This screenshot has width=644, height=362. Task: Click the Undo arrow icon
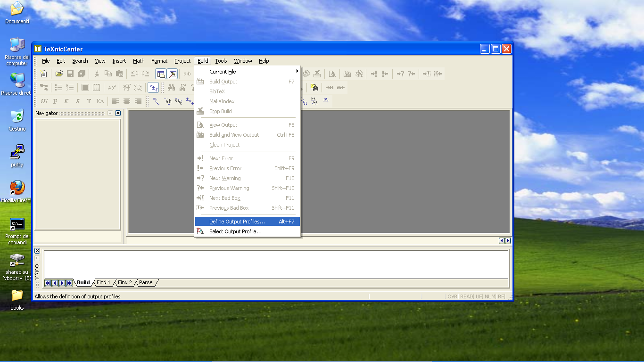(x=134, y=74)
